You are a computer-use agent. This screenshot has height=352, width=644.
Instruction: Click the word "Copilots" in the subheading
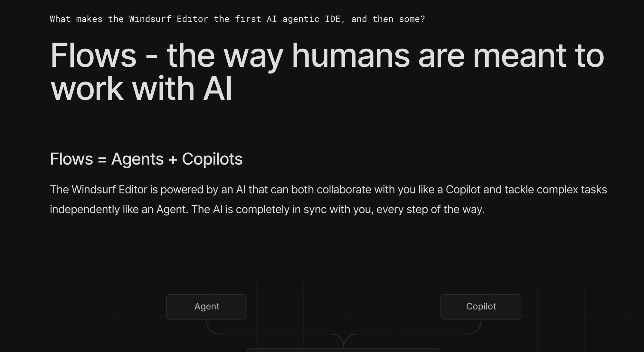point(212,159)
